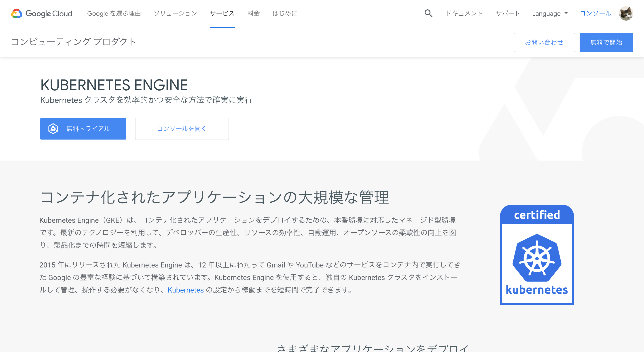Select the ソリューション menu item

tap(176, 13)
